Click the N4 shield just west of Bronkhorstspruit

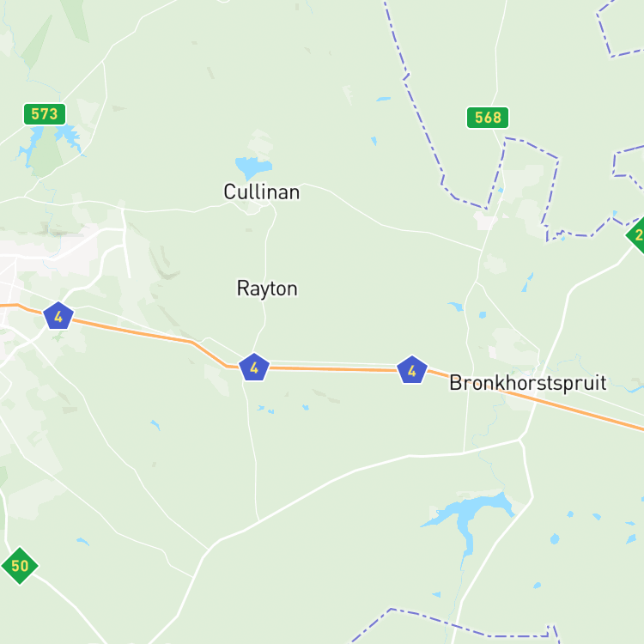412,370
